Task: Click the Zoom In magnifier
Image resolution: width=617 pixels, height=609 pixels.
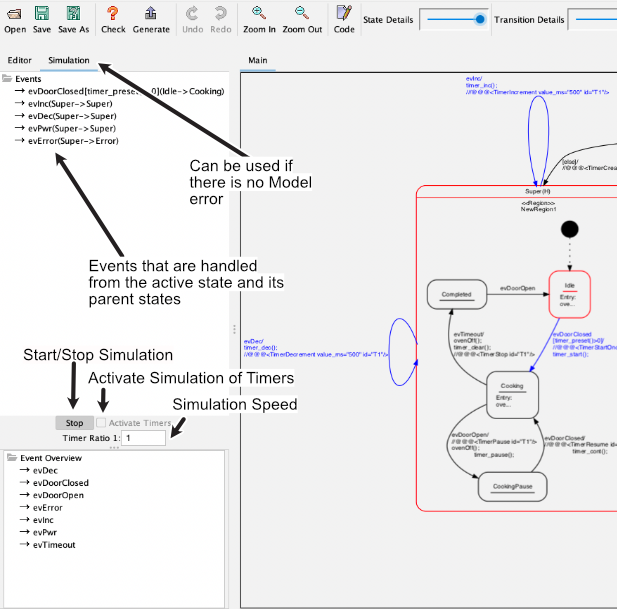Action: [x=259, y=14]
